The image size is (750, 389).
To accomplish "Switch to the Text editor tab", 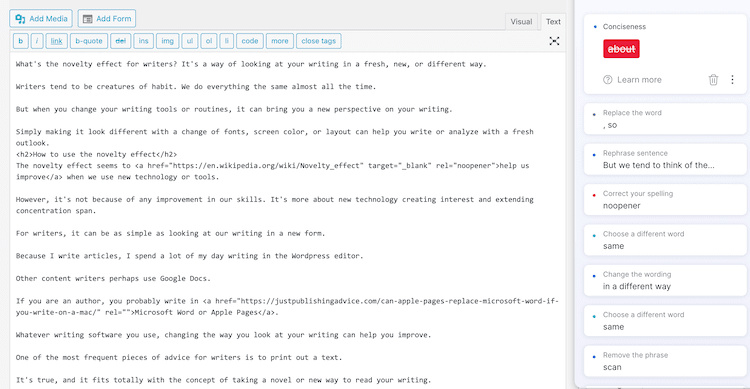I will point(553,22).
